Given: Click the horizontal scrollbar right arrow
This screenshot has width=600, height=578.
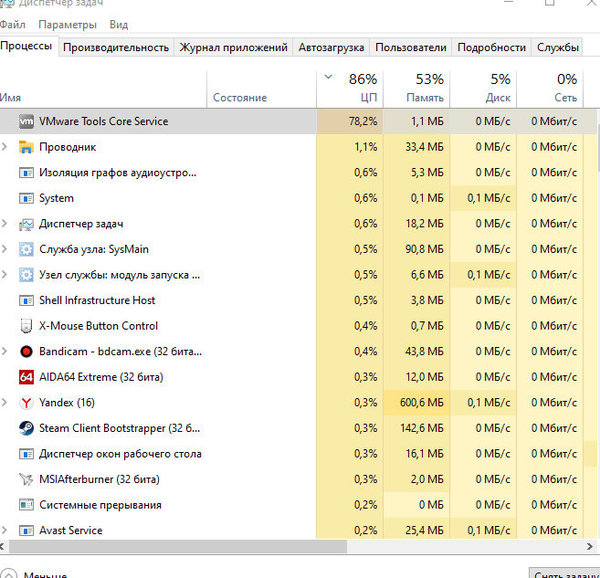Looking at the screenshot, I should pos(590,547).
